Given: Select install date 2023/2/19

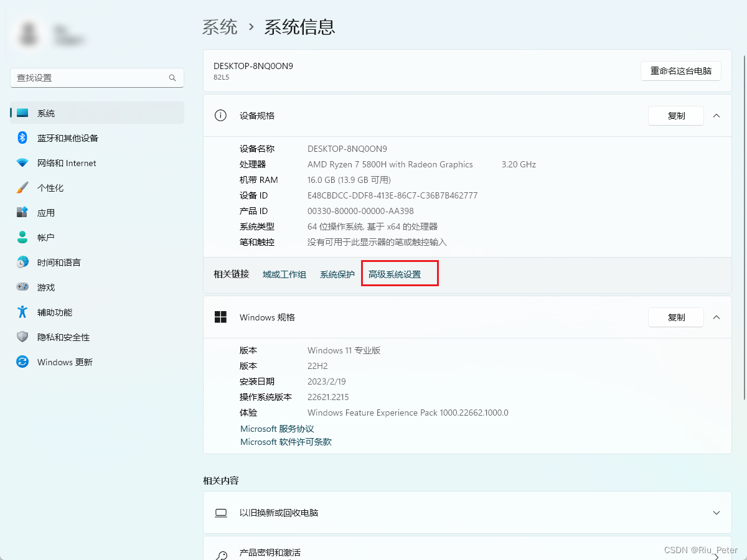Looking at the screenshot, I should 326,381.
